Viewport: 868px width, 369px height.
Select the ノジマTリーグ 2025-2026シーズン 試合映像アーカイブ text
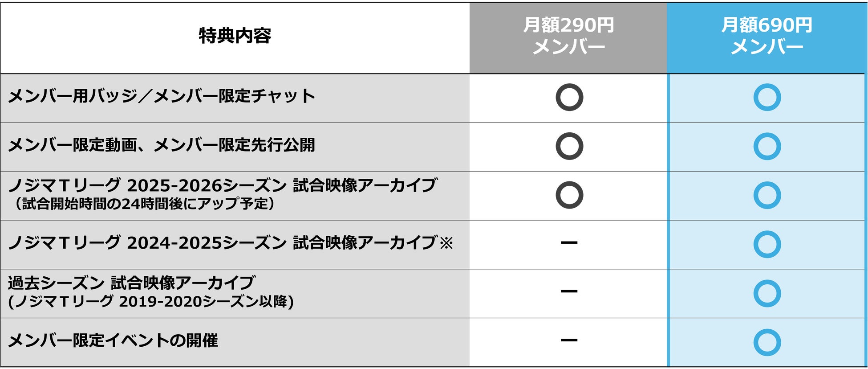223,185
